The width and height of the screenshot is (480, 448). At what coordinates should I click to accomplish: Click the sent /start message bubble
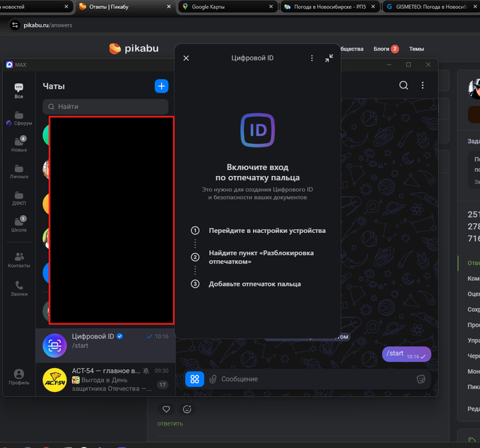point(406,354)
